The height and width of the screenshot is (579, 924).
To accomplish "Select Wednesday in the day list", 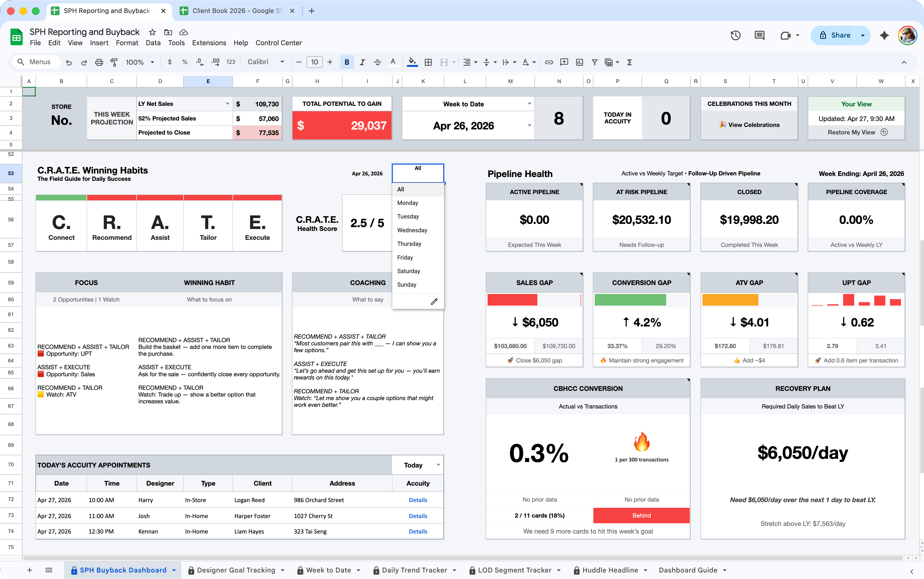I will coord(412,230).
